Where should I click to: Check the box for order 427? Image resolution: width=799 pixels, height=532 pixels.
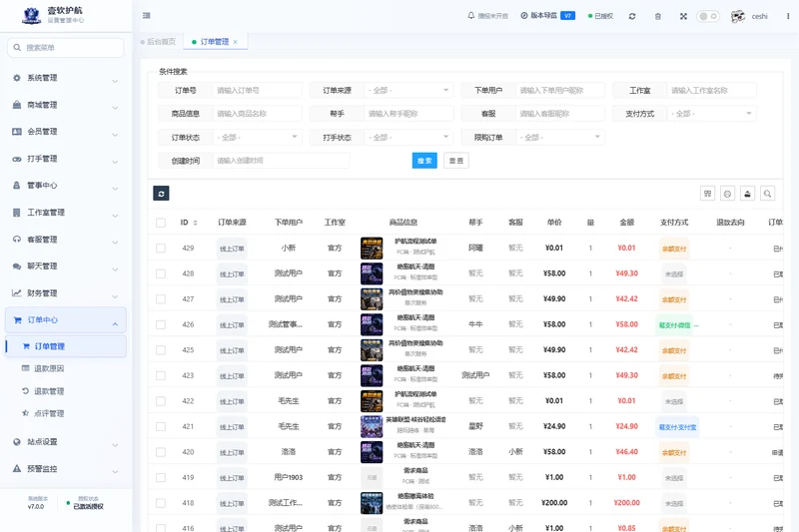point(161,298)
